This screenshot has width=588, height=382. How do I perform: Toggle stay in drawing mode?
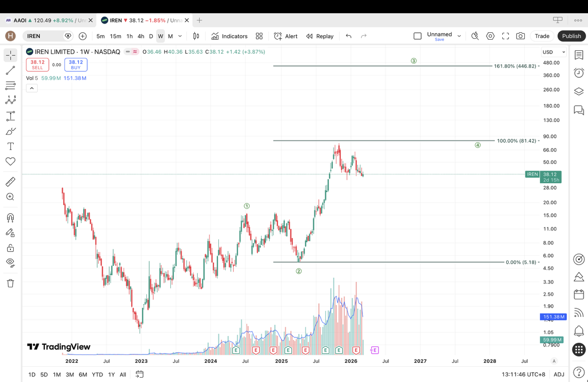click(x=10, y=233)
